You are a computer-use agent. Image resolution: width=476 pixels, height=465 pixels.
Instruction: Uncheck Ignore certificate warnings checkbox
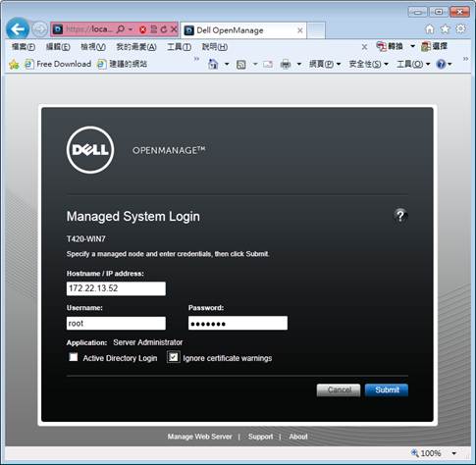174,357
